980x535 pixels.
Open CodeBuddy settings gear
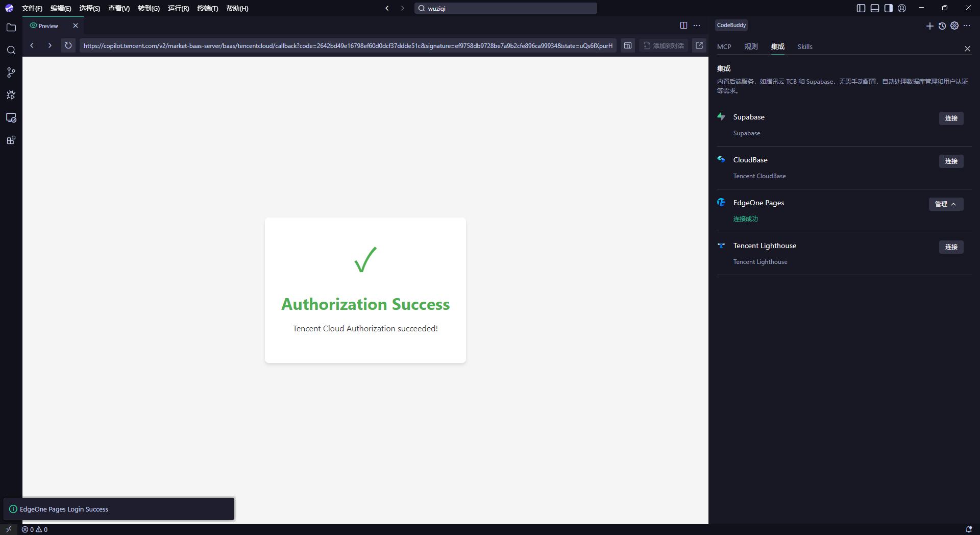click(x=954, y=26)
